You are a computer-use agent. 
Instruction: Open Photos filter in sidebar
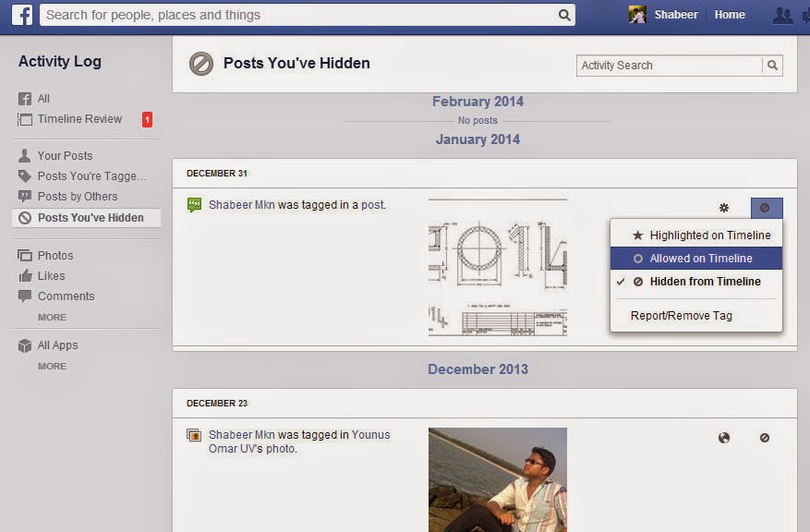pyautogui.click(x=55, y=255)
